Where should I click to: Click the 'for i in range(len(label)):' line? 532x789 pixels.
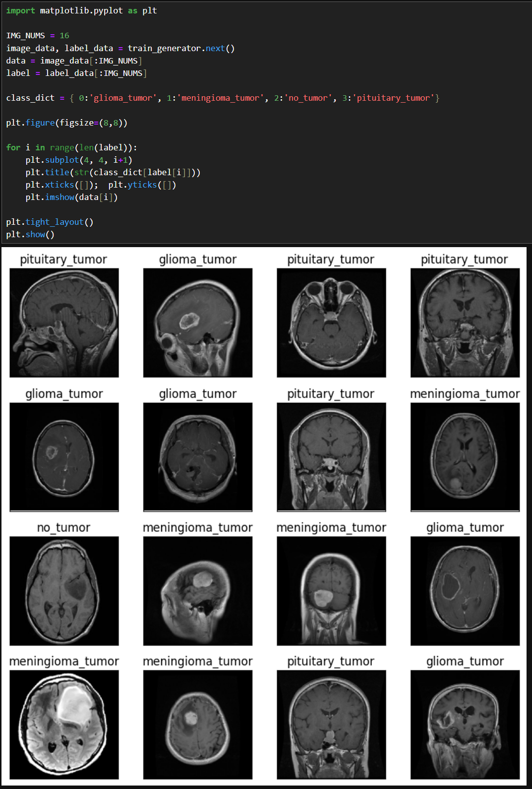pos(71,147)
